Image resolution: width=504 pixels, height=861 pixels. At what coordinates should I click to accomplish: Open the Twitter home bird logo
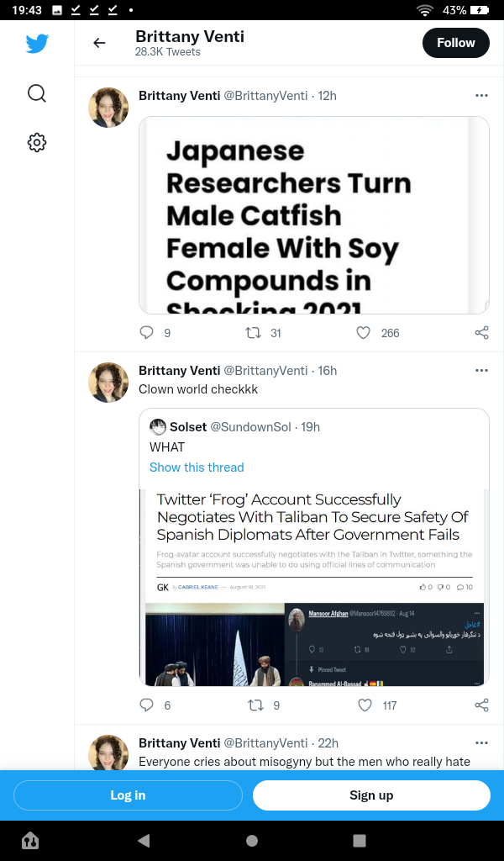[x=37, y=44]
